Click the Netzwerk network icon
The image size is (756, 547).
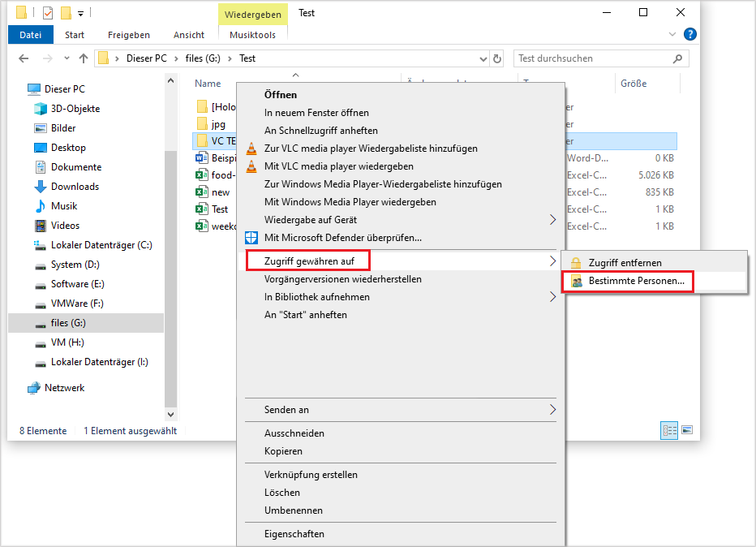[34, 388]
